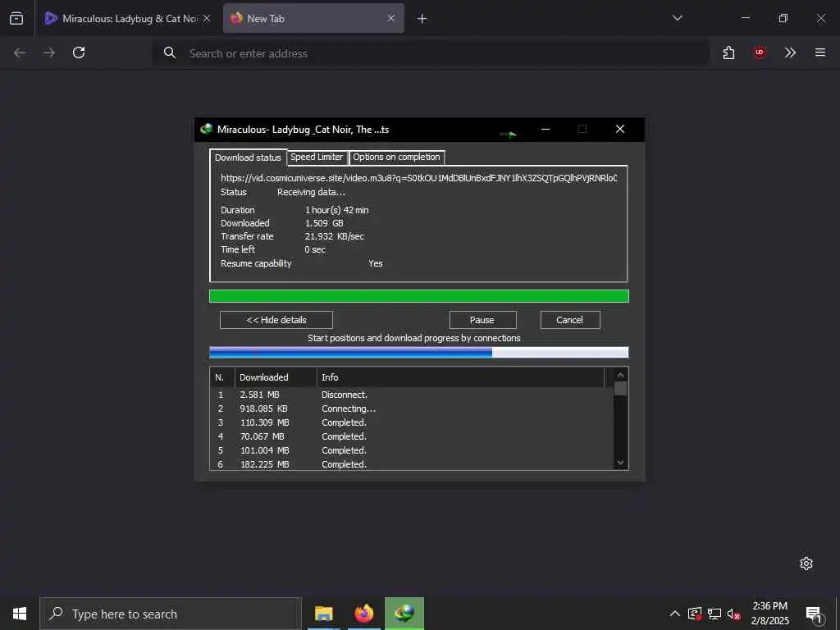This screenshot has height=630, width=840.
Task: Select the New Tab browser tab
Action: coord(313,18)
